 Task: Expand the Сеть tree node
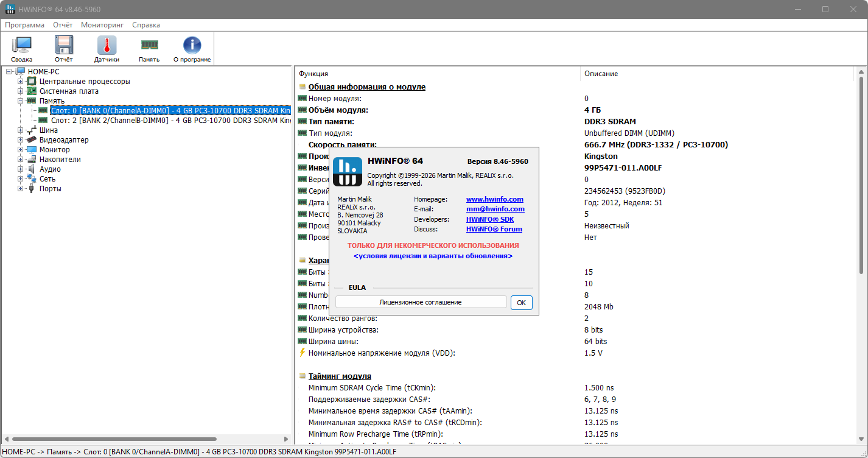21,179
